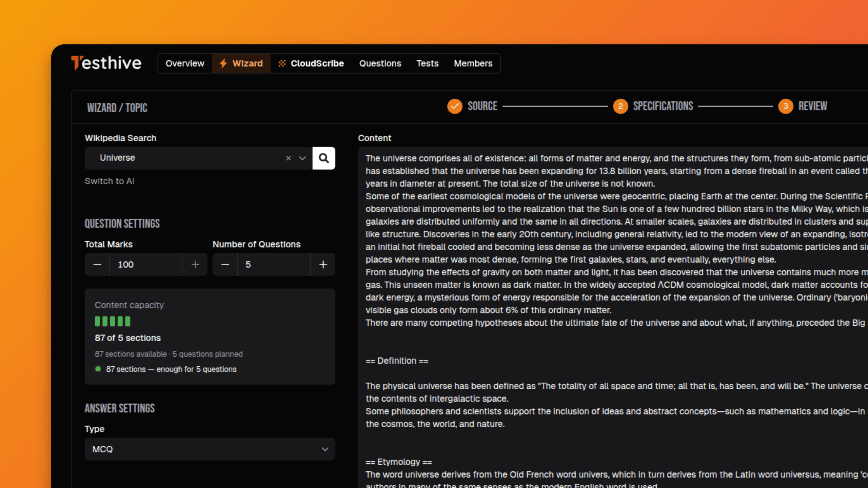
Task: Open the Tests tab
Action: coord(428,63)
